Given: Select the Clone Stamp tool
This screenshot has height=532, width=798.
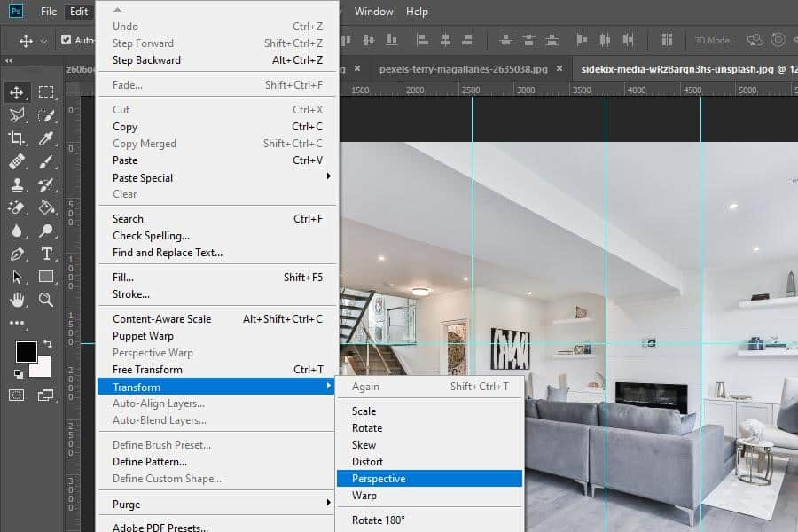Looking at the screenshot, I should [18, 184].
